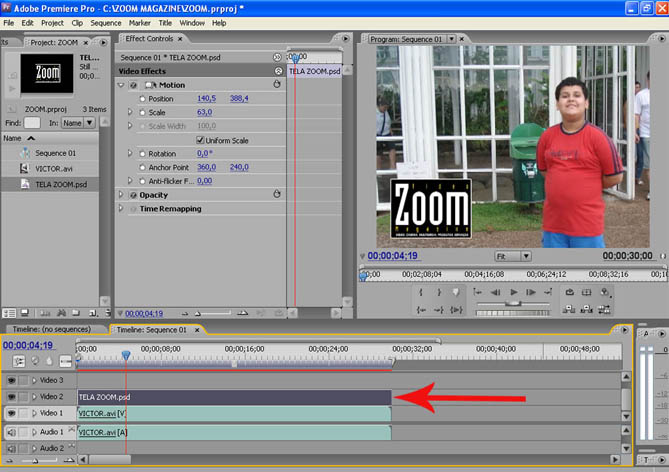Select VICTOR.avi in the Project panel
Viewport: 669px width, 472px height.
click(x=50, y=169)
